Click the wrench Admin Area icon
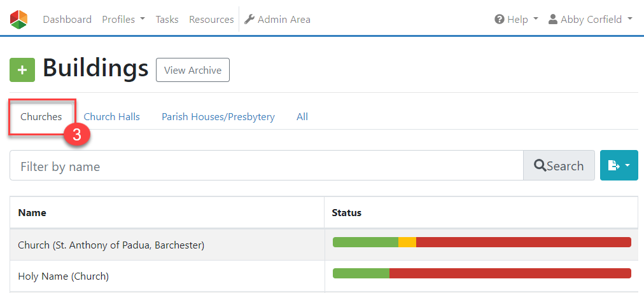This screenshot has width=644, height=293. tap(249, 19)
